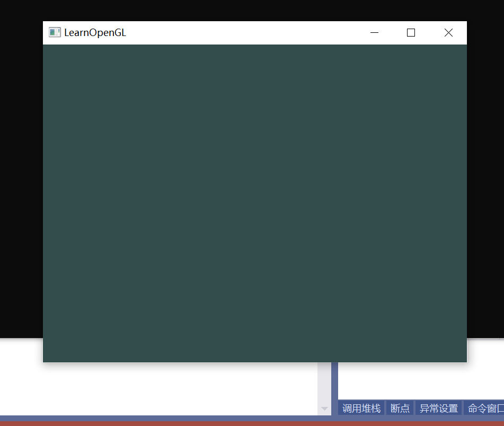Select the 异常设置 tab

439,409
